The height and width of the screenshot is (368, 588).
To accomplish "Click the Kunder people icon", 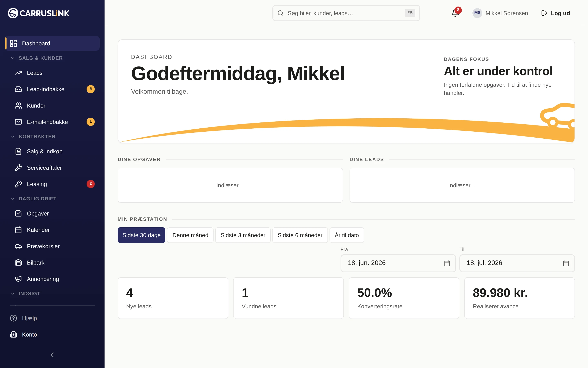I will 18,105.
